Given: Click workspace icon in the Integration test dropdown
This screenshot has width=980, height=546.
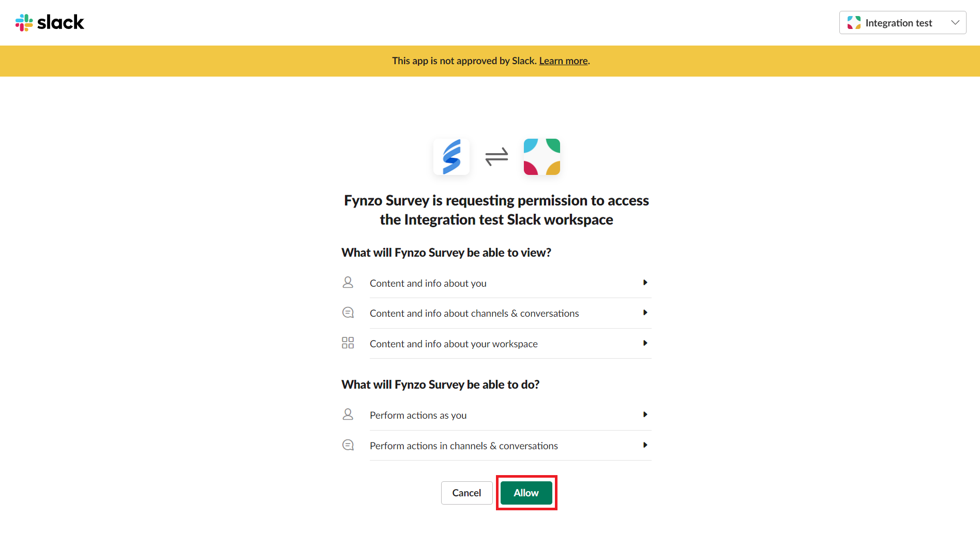Looking at the screenshot, I should coord(854,23).
